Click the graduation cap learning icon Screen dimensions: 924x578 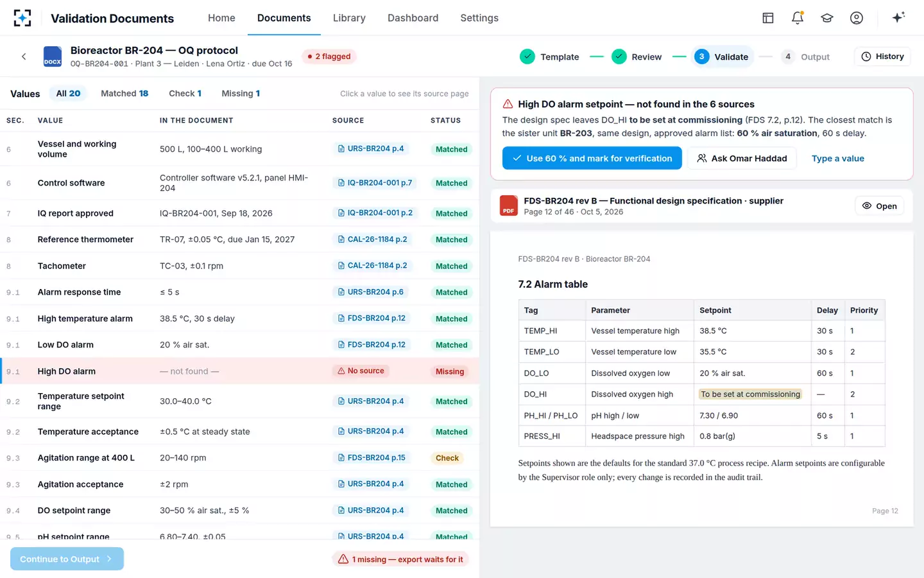tap(826, 18)
